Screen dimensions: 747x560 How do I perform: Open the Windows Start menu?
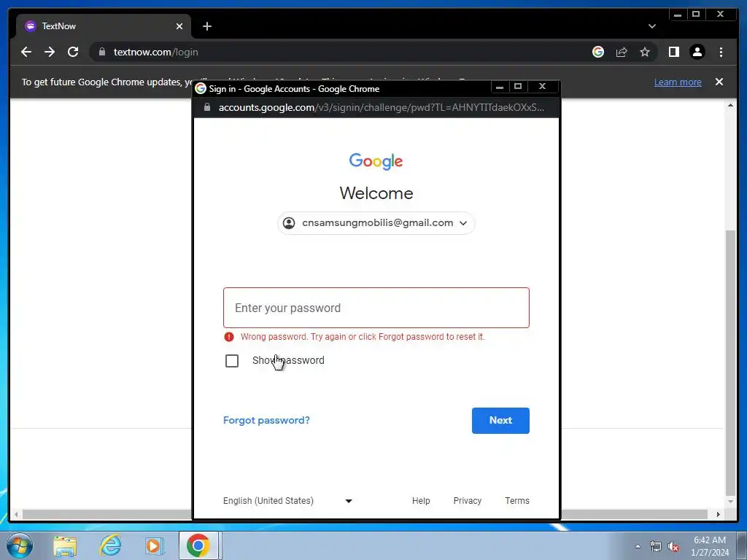[x=20, y=545]
